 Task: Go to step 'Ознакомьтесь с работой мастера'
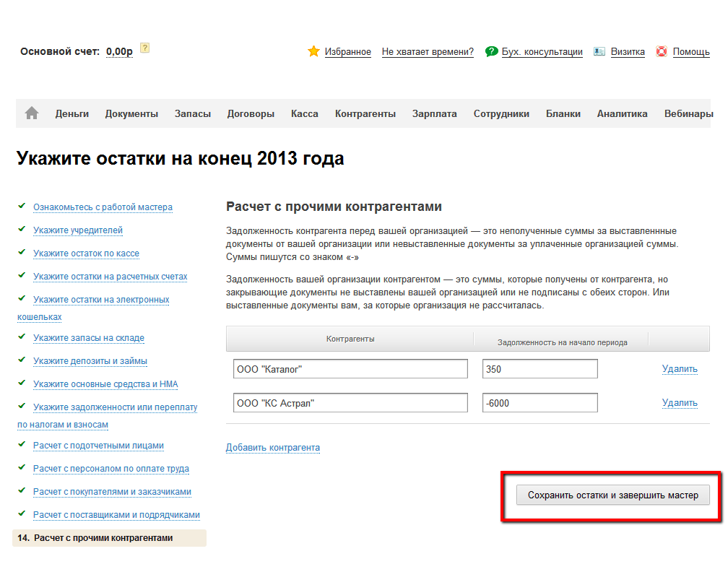point(103,207)
